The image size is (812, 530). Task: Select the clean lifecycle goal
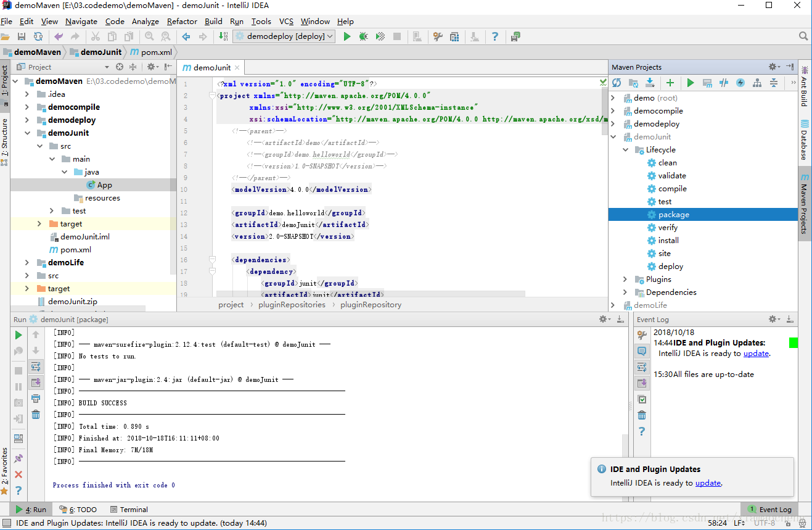(x=668, y=163)
